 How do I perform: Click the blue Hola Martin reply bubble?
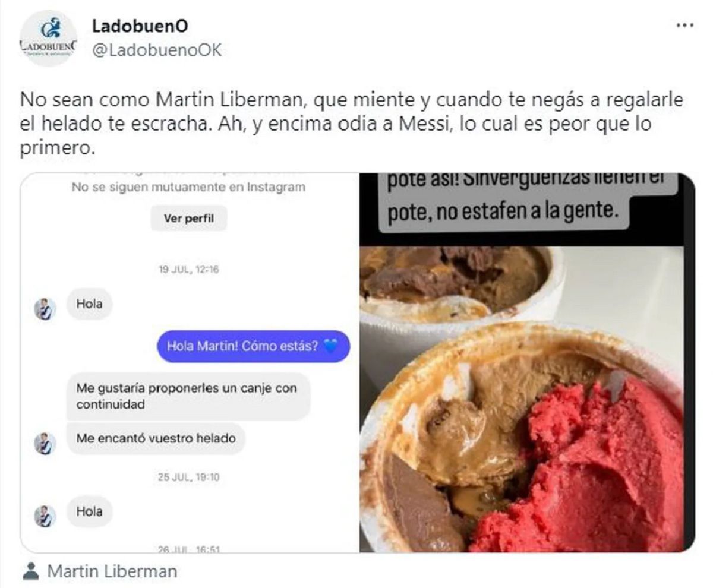pos(253,346)
